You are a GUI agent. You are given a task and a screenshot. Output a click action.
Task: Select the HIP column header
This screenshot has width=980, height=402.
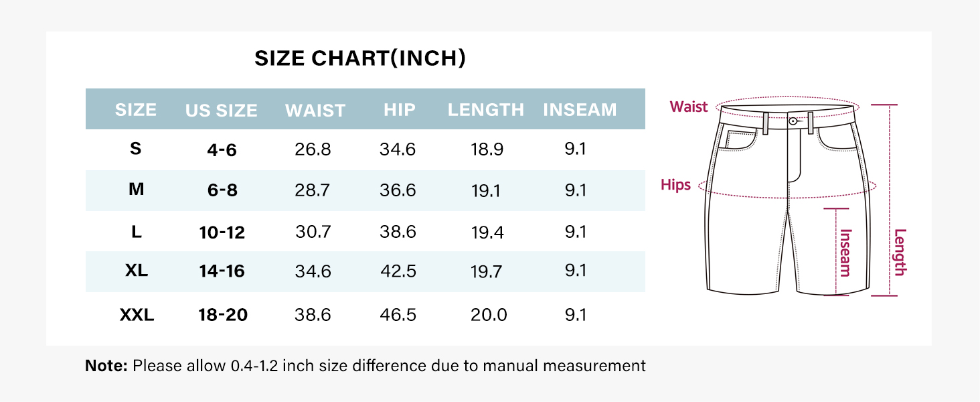click(399, 110)
